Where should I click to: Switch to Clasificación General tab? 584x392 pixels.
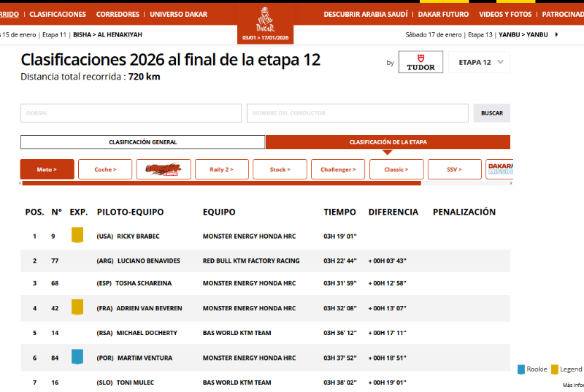(x=142, y=142)
